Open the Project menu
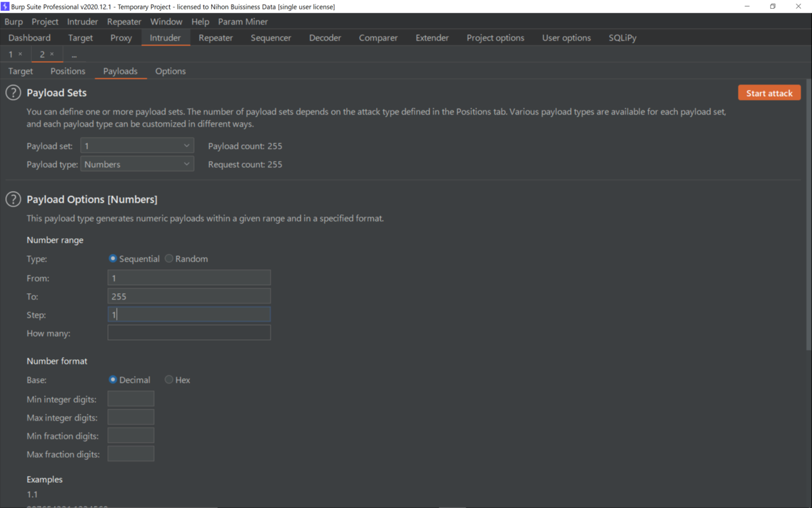 point(45,22)
